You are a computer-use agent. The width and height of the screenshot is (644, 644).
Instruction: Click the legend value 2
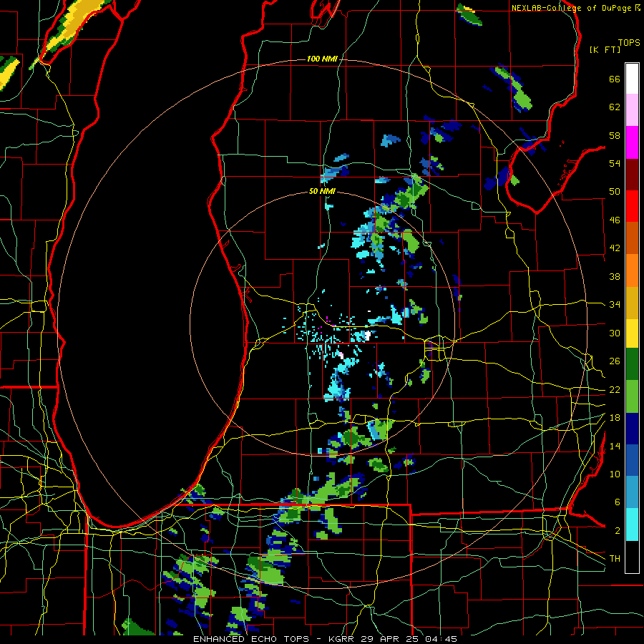pyautogui.click(x=617, y=531)
